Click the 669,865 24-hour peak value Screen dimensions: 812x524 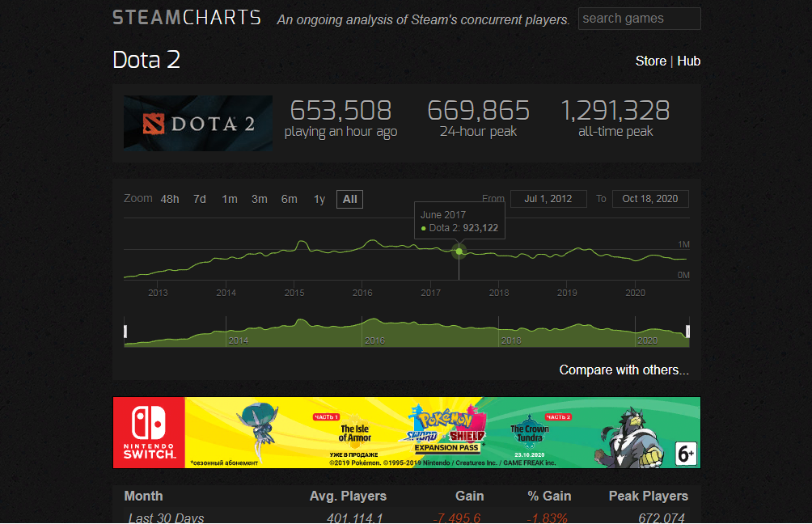(x=478, y=110)
